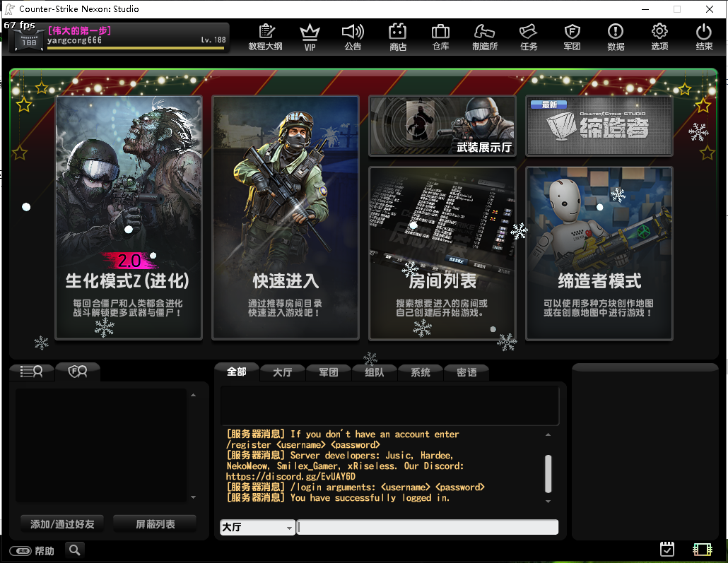
Task: Click the player profile badge yangcong666
Action: (x=119, y=37)
